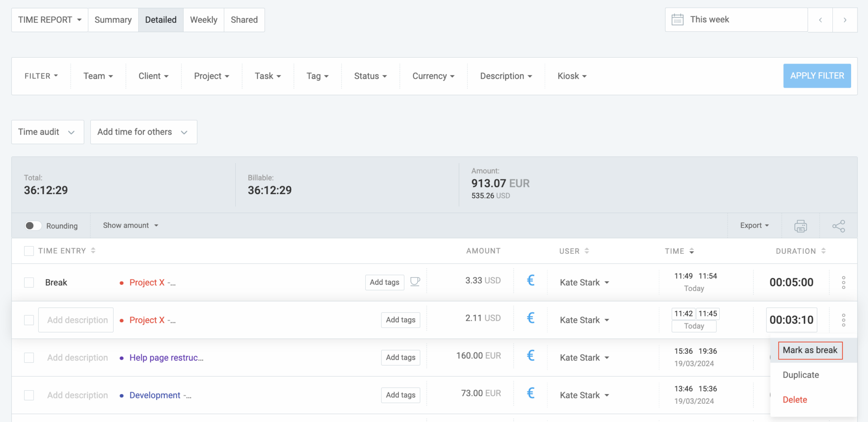Click the calendar icon beside This week

click(x=677, y=20)
